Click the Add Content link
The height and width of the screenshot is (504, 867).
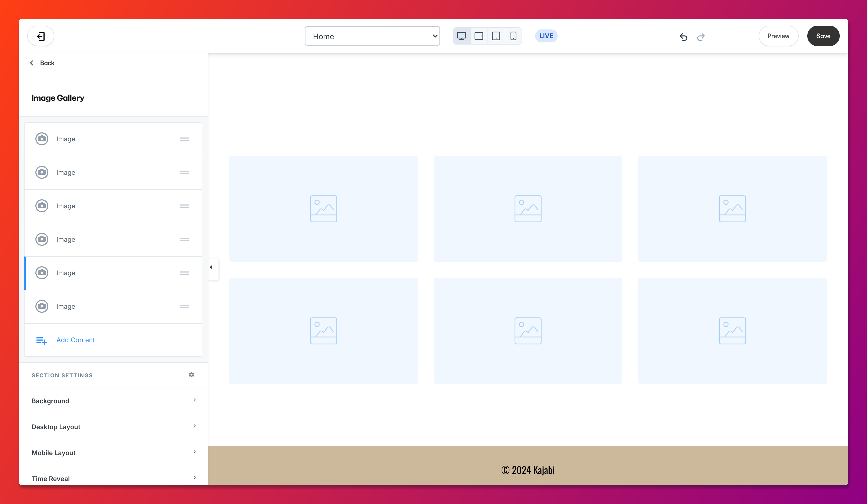(x=75, y=340)
